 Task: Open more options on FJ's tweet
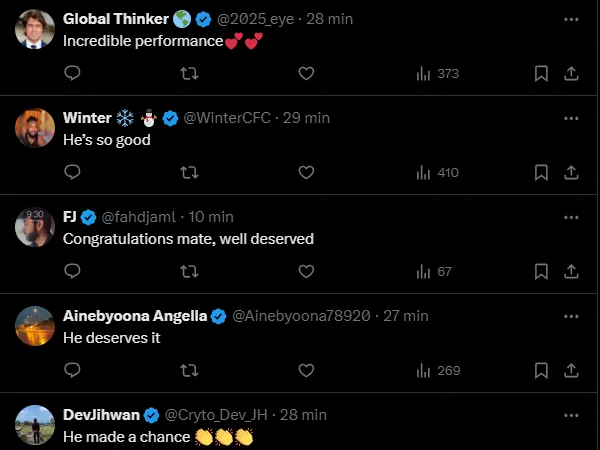coord(570,216)
